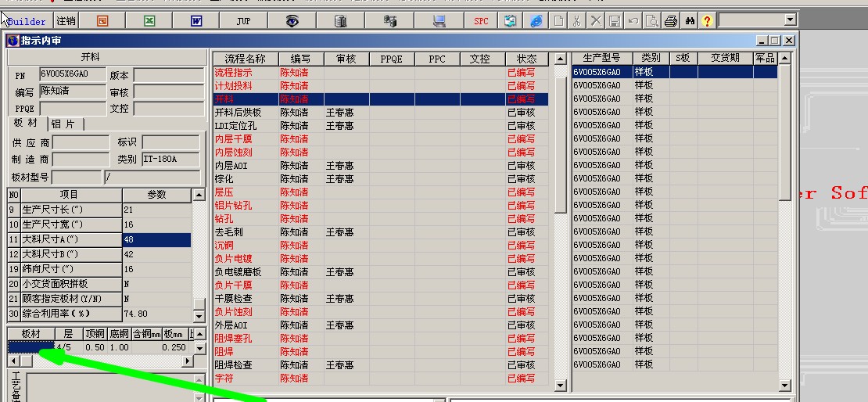
Task: Select the 负电镀磨板 process row
Action: click(x=381, y=272)
